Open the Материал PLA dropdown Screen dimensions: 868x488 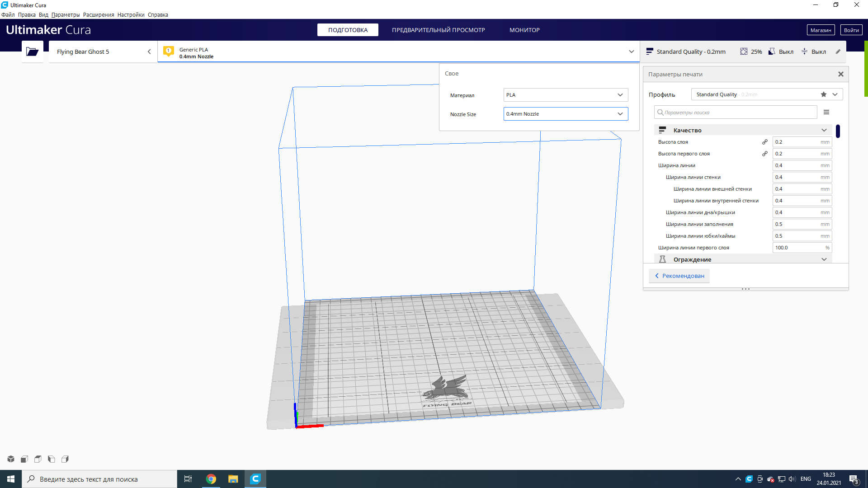(566, 95)
